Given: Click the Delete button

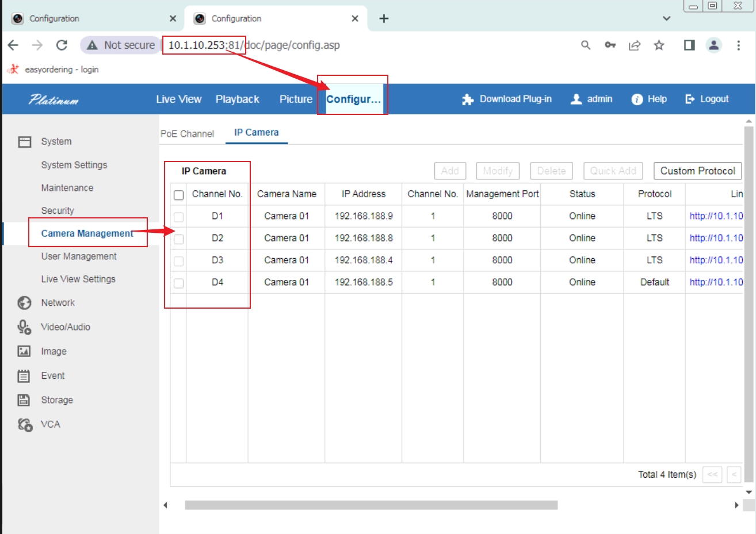Looking at the screenshot, I should click(x=551, y=171).
